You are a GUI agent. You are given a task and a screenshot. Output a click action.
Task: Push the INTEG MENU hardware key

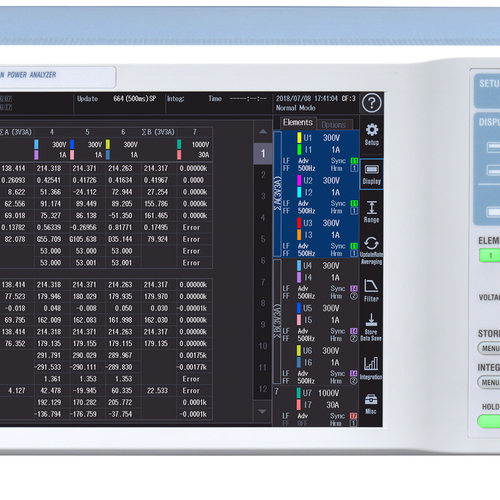click(x=489, y=382)
